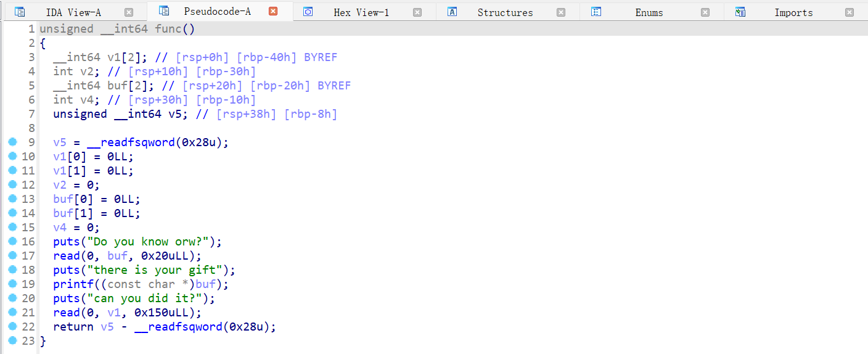
Task: Toggle breakpoint dot on line 17
Action: (12, 256)
